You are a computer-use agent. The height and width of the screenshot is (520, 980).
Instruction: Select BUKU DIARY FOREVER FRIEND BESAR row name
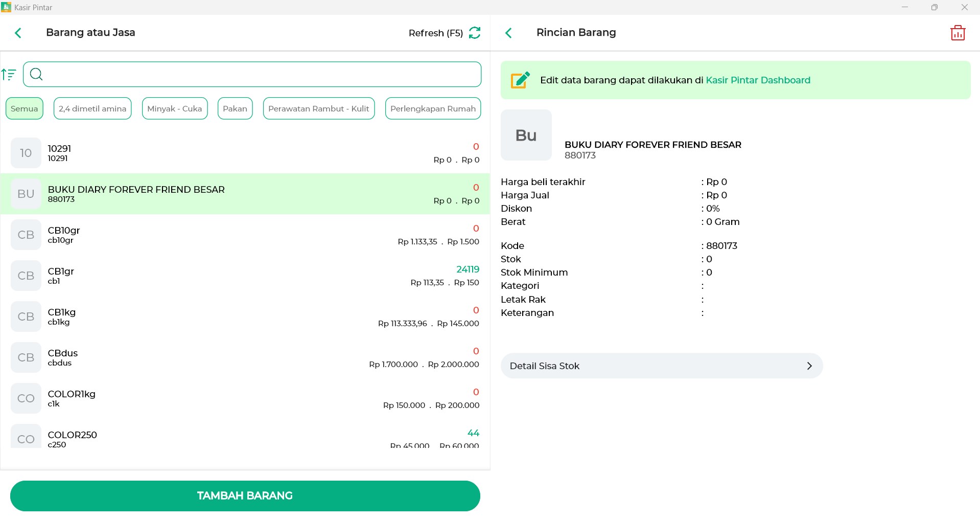point(136,189)
